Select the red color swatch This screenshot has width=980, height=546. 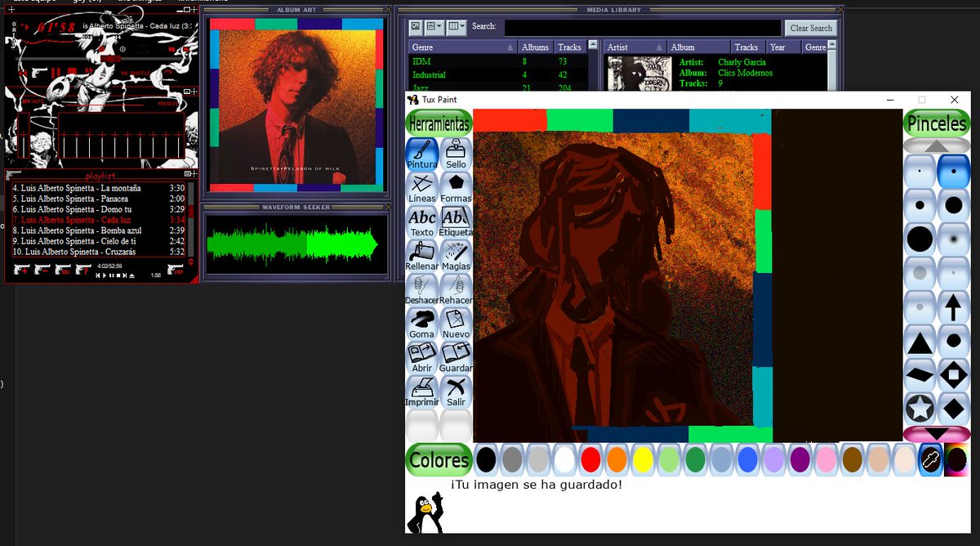[590, 460]
